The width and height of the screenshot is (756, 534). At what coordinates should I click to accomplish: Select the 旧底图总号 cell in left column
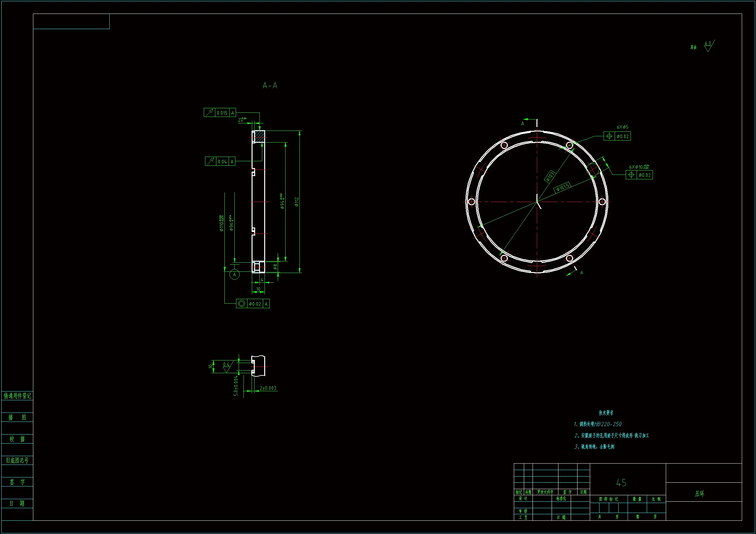coord(17,460)
